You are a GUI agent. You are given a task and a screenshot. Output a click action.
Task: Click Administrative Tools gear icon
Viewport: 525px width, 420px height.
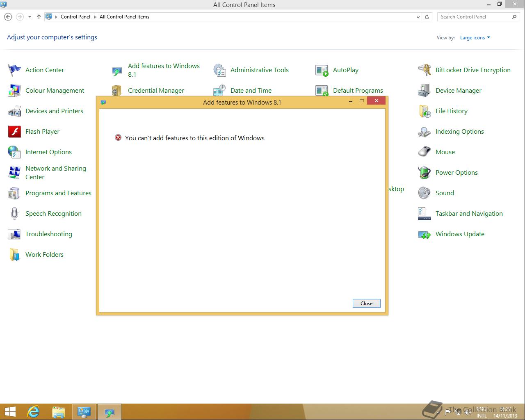(x=219, y=70)
